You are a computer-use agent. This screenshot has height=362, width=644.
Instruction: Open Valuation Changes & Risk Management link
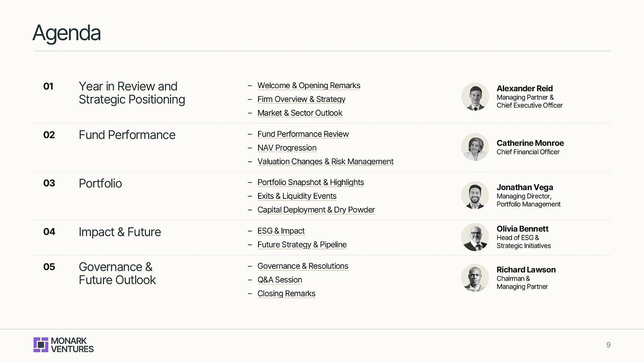pos(325,162)
